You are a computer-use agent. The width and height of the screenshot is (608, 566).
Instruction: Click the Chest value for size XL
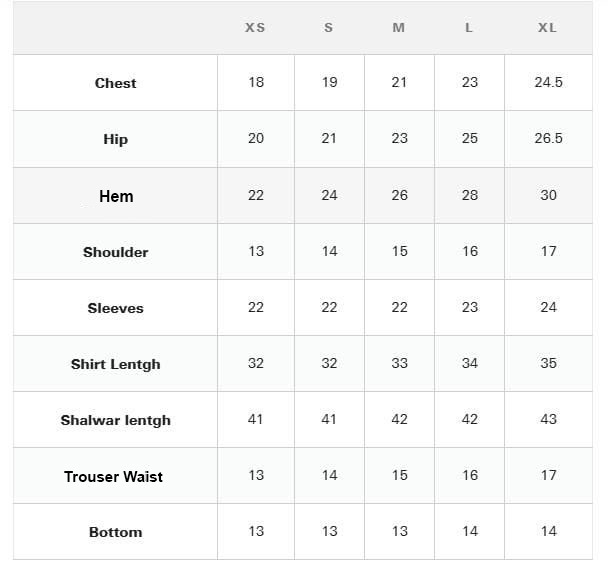[548, 82]
